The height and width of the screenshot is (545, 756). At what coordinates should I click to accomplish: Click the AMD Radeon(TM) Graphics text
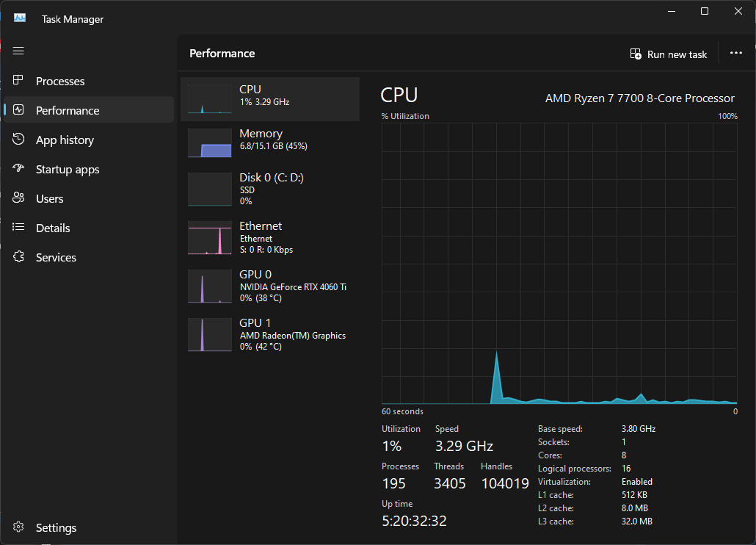(x=293, y=336)
